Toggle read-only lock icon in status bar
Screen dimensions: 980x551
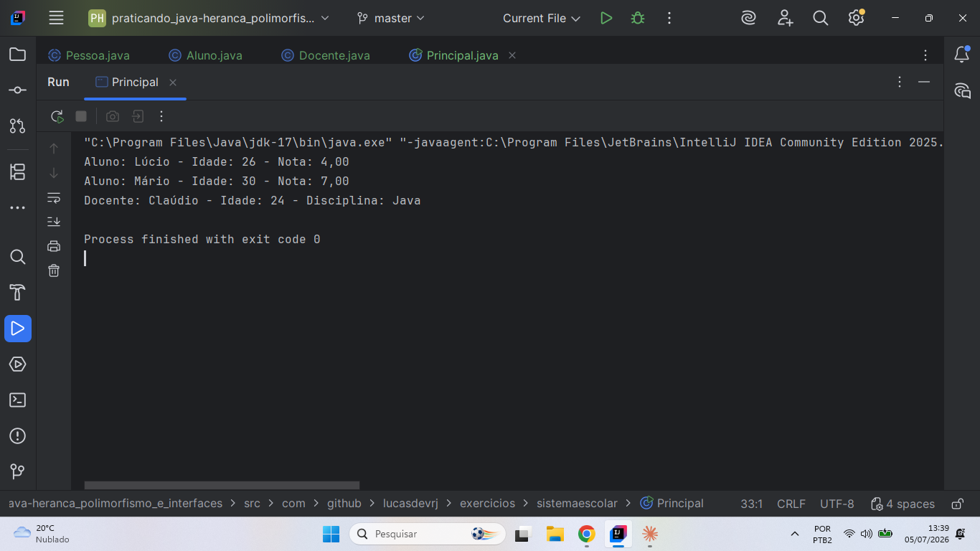[957, 504]
